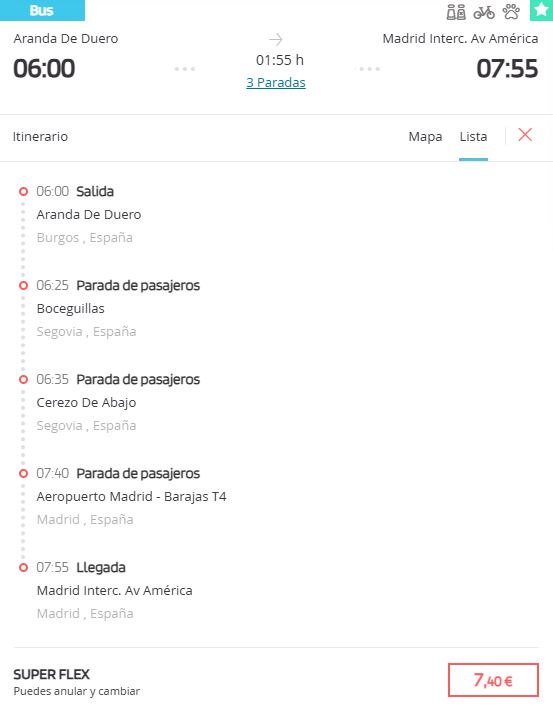Click the pet paw icon
This screenshot has width=553, height=708.
click(511, 12)
